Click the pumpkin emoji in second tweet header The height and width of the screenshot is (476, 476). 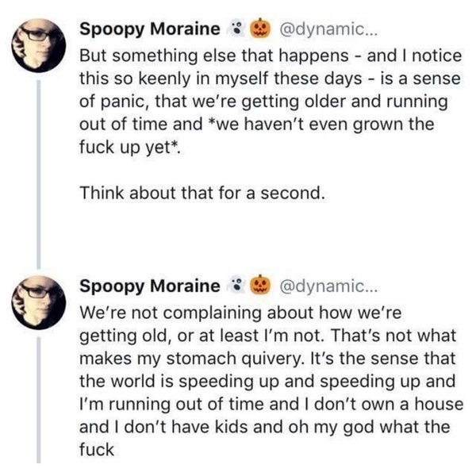(x=258, y=285)
